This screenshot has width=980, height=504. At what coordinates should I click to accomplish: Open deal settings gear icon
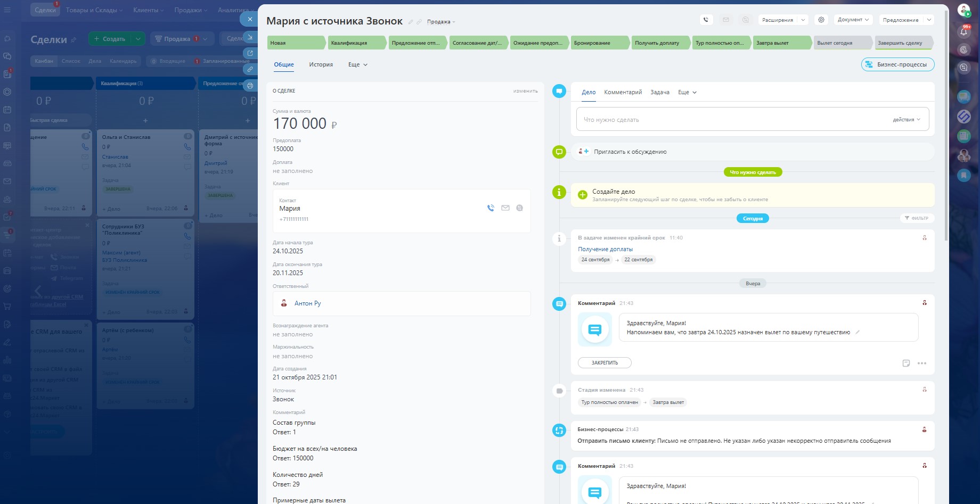[x=821, y=20]
